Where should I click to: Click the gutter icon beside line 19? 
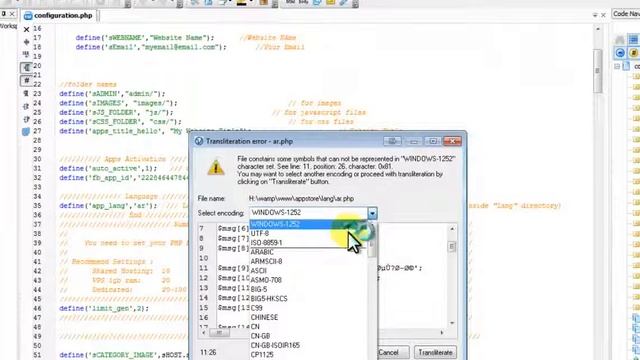coord(27,55)
